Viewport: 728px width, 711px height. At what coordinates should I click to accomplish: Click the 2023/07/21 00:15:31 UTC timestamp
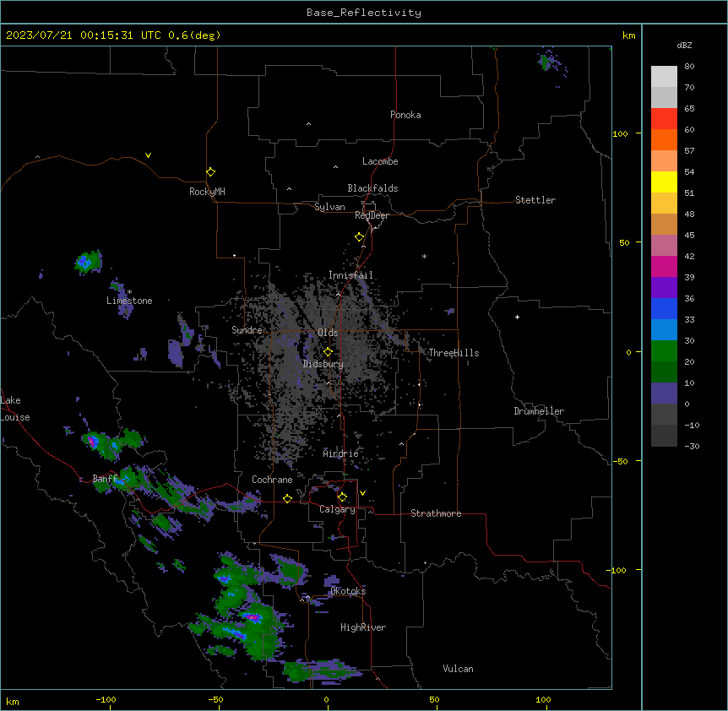click(83, 35)
